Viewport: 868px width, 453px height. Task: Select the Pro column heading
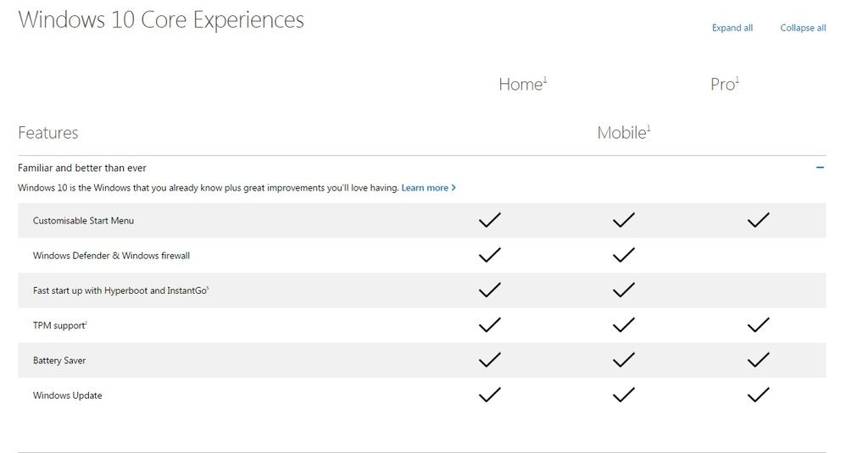(x=725, y=84)
